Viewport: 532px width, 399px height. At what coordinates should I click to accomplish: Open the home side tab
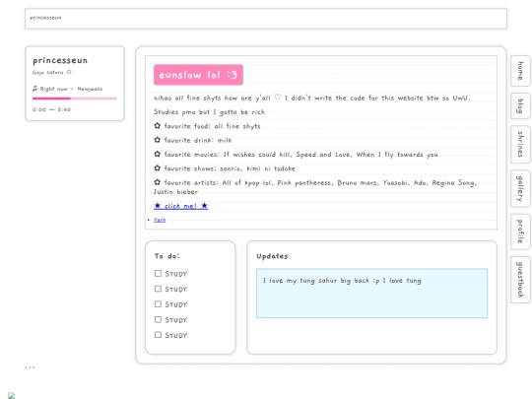pyautogui.click(x=520, y=71)
